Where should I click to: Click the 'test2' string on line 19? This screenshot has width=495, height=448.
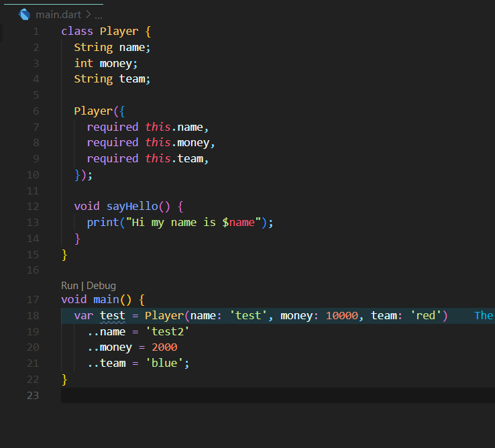(167, 331)
